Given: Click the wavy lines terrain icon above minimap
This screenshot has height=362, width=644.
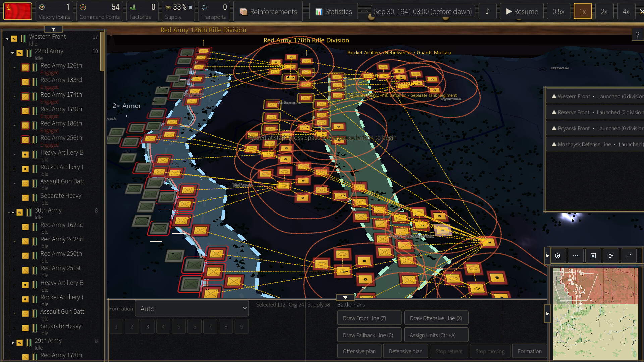Looking at the screenshot, I should click(x=611, y=256).
